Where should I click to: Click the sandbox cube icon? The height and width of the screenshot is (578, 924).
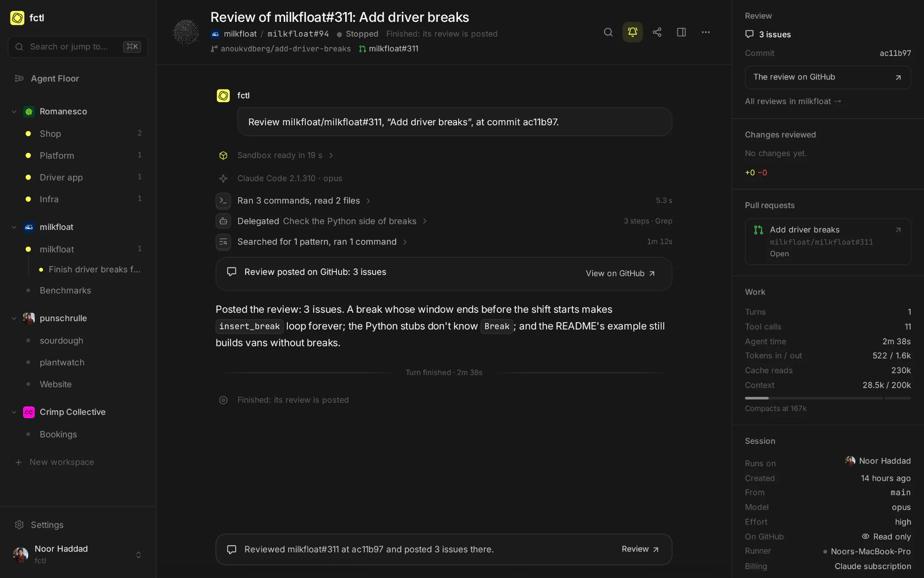coord(223,156)
